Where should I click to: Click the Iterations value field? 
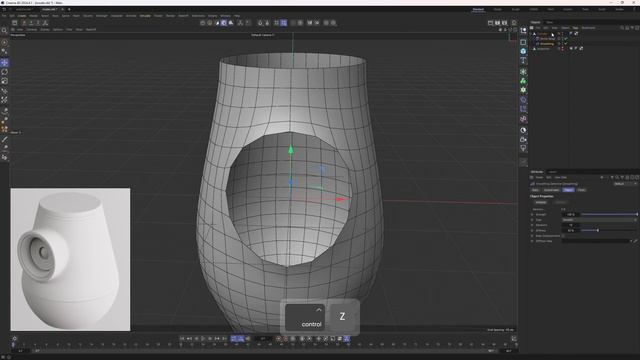coord(571,225)
